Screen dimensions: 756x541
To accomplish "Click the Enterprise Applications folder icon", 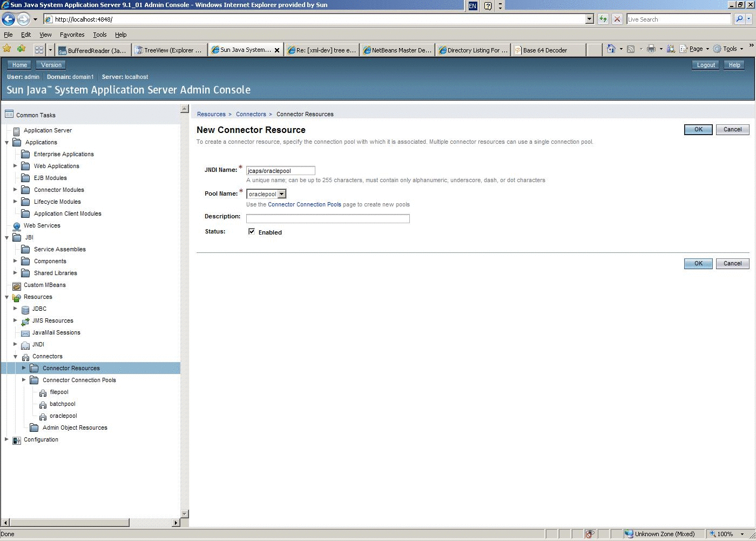I will pos(25,154).
